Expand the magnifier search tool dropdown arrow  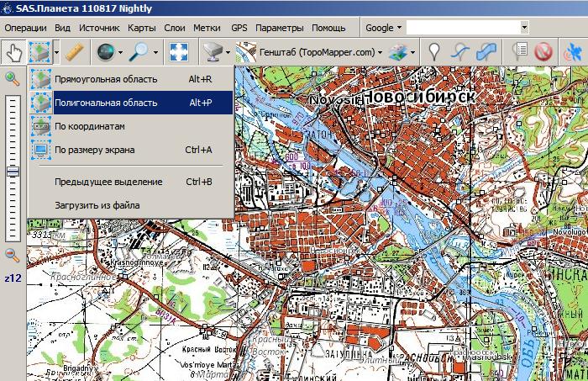pyautogui.click(x=156, y=52)
